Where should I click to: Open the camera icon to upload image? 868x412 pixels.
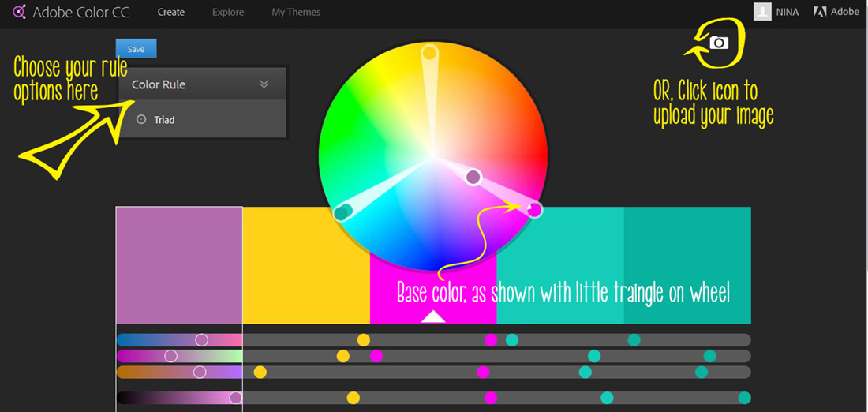(719, 43)
